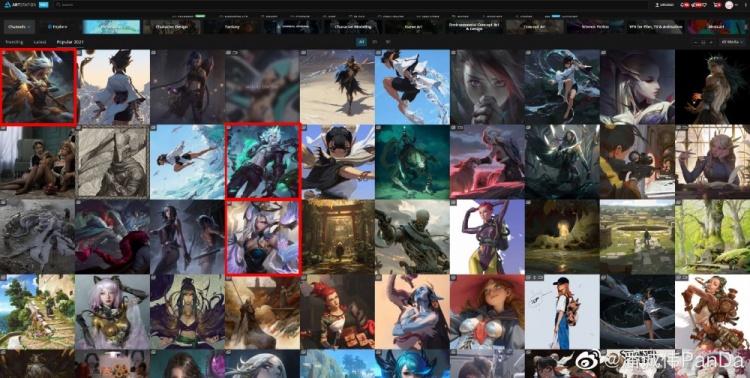Image resolution: width=750 pixels, height=378 pixels.
Task: Click the grid size icon near All Media
Action: click(703, 42)
